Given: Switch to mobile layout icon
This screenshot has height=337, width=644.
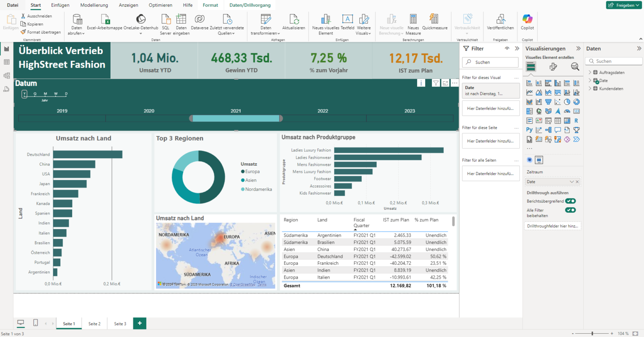Looking at the screenshot, I should pos(36,323).
